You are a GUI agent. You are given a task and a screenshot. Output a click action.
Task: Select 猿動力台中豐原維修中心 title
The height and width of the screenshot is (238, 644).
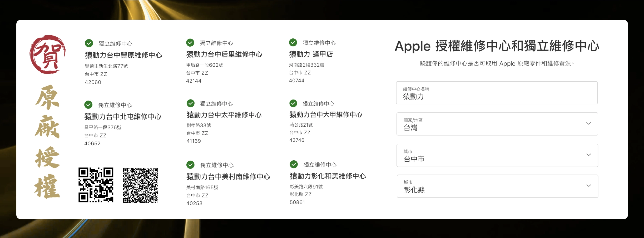[123, 55]
